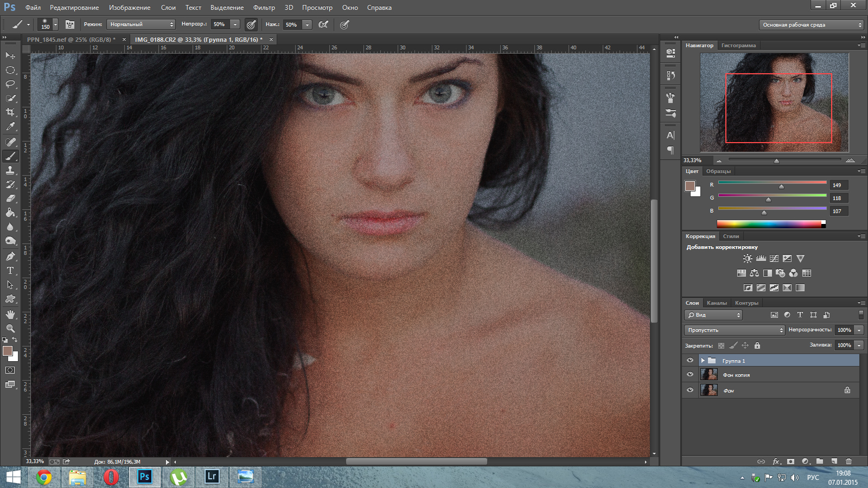Screen dimensions: 868x488
Task: Select the Type tool
Action: (x=10, y=271)
